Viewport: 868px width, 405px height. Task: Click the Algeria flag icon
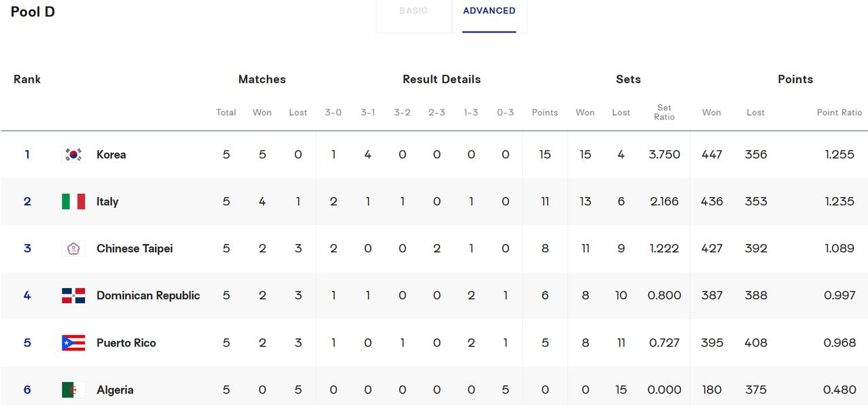click(73, 390)
